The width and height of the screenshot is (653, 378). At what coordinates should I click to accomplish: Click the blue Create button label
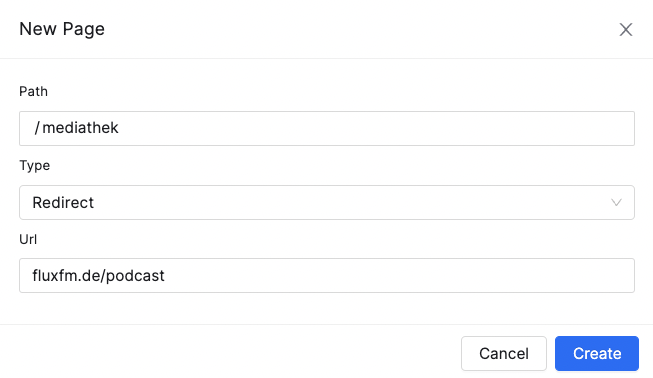597,353
